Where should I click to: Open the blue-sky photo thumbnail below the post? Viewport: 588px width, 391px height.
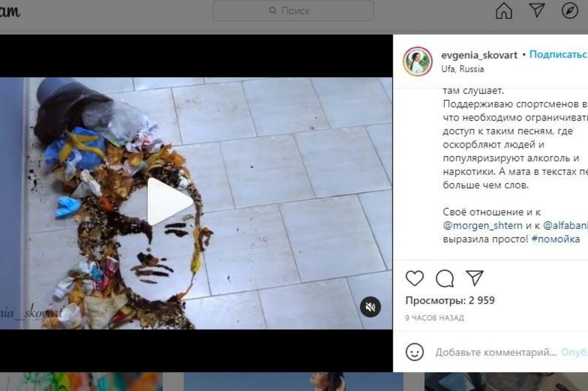pos(293,381)
